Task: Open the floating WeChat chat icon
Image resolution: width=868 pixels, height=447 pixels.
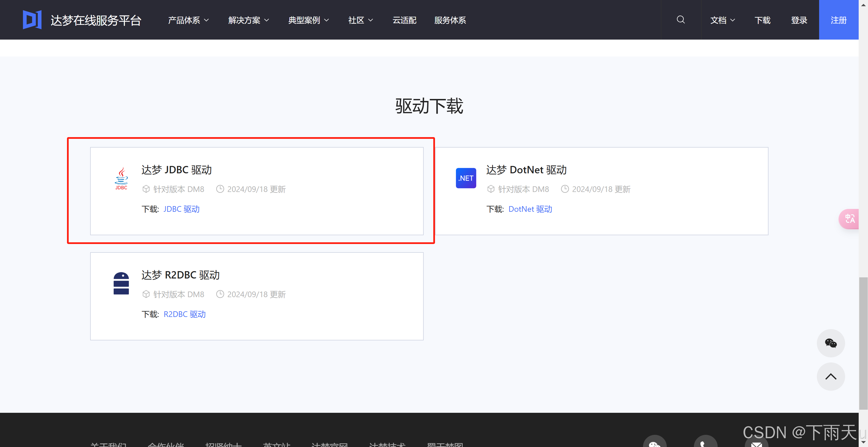Action: tap(831, 343)
